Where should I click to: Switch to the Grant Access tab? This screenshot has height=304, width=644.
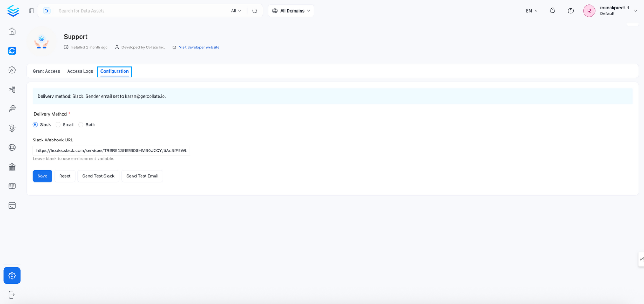46,71
